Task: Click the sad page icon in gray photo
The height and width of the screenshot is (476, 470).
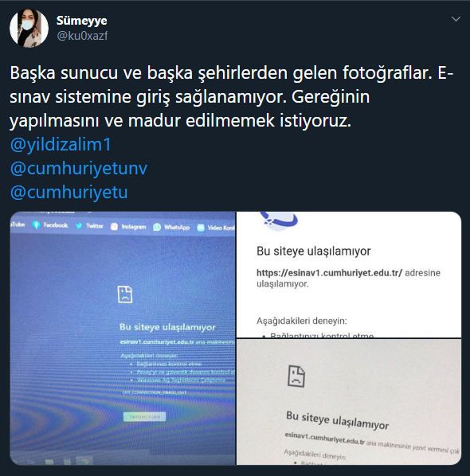Action: point(296,377)
